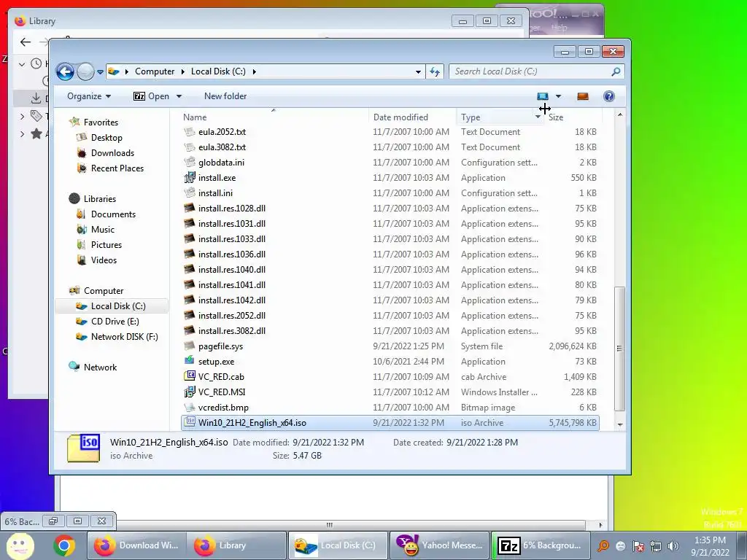Viewport: 747px width, 560px height.
Task: Click the file list scroll up arrow
Action: click(x=619, y=114)
